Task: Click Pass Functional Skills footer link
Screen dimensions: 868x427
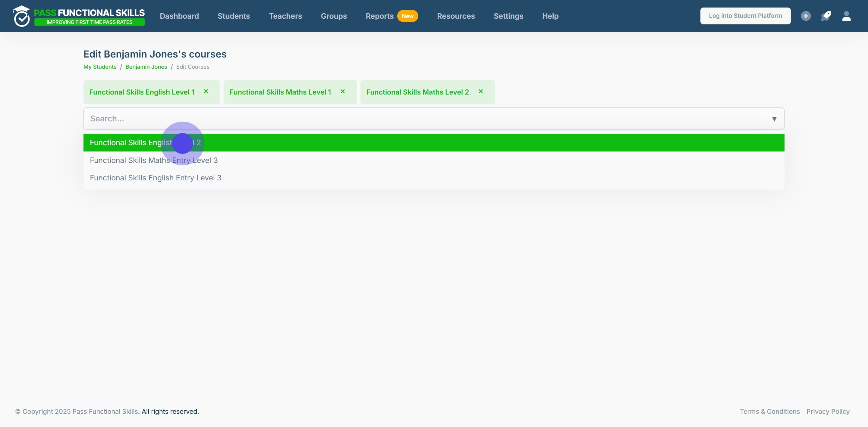Action: [x=105, y=411]
